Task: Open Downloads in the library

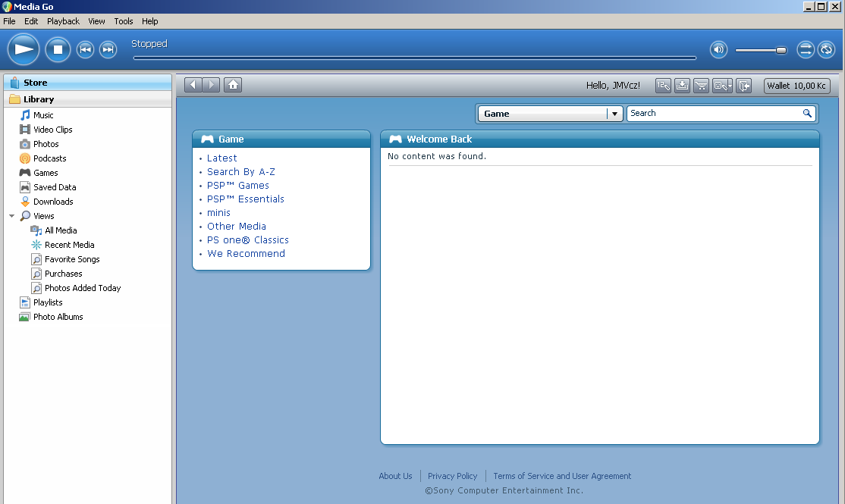Action: coord(53,202)
